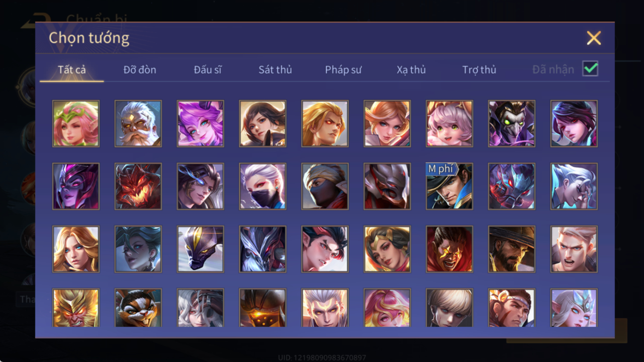Image resolution: width=644 pixels, height=362 pixels.
Task: Pick the bearded cowboy hat hero
Action: pos(511,249)
